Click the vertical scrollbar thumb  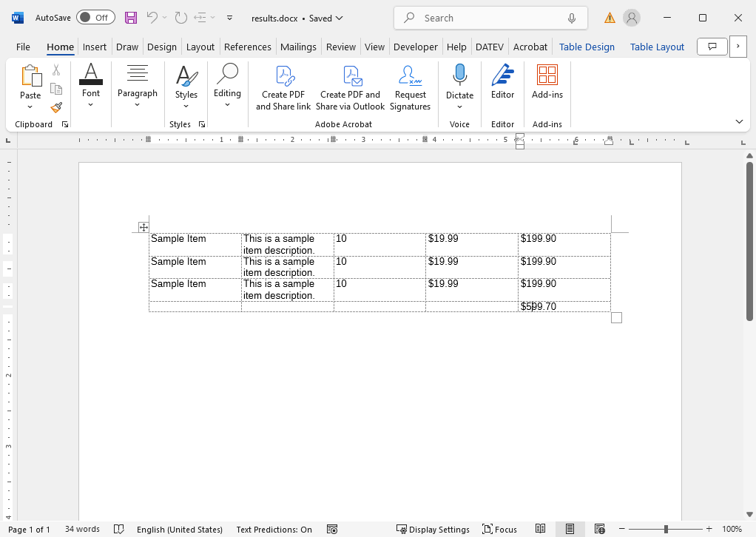pyautogui.click(x=749, y=241)
